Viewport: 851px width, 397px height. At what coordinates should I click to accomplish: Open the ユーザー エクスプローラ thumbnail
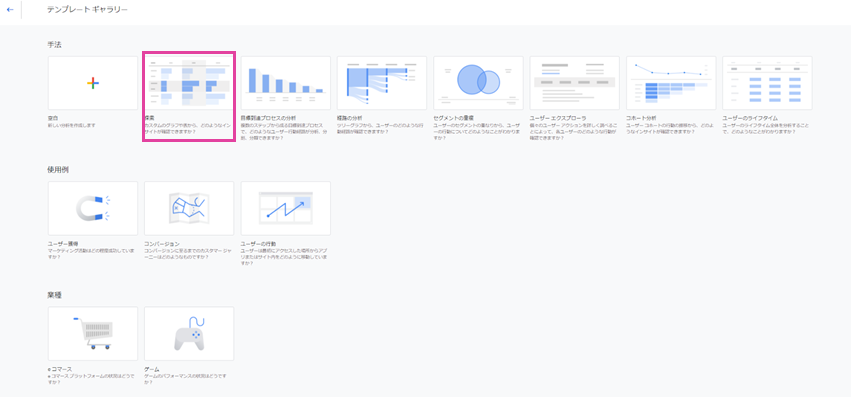coord(574,83)
